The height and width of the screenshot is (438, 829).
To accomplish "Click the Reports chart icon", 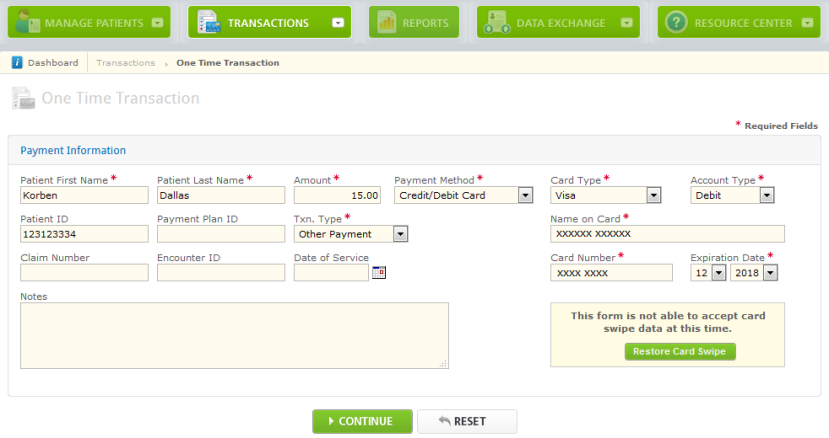I will tap(386, 22).
